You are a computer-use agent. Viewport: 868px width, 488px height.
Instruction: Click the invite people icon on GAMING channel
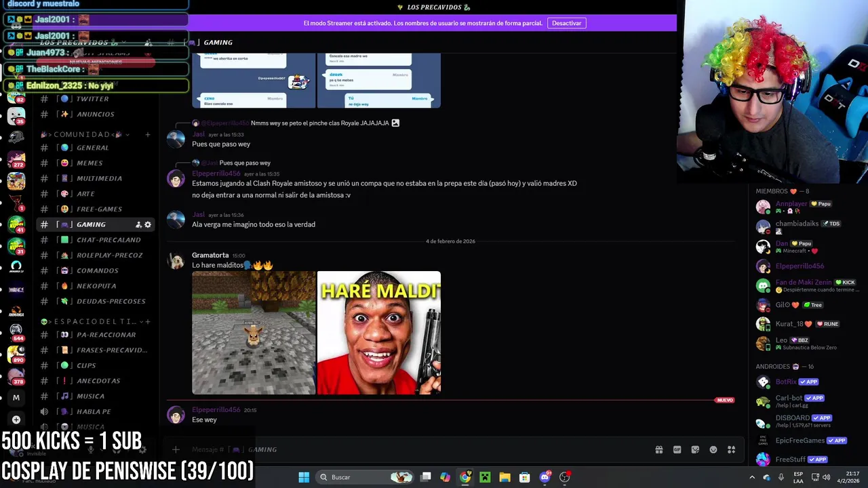click(x=138, y=224)
